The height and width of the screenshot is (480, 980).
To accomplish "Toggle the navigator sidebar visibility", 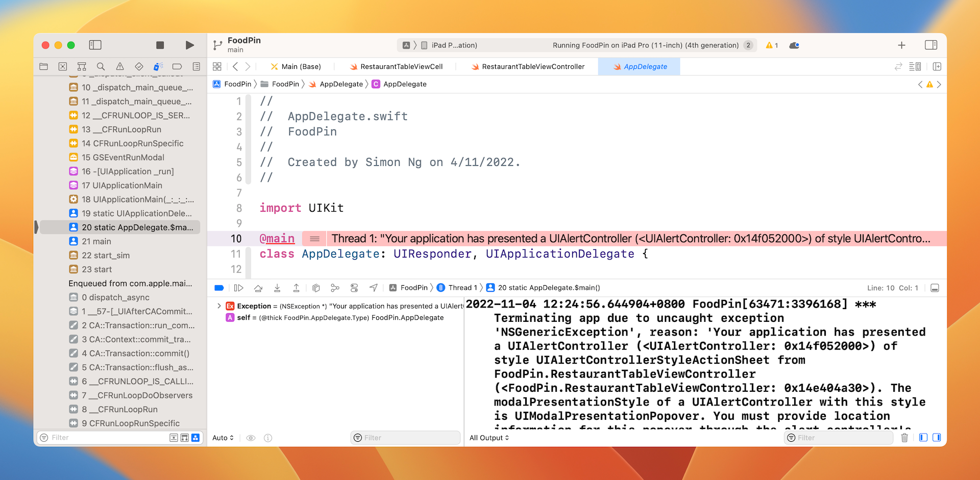I will [x=95, y=45].
